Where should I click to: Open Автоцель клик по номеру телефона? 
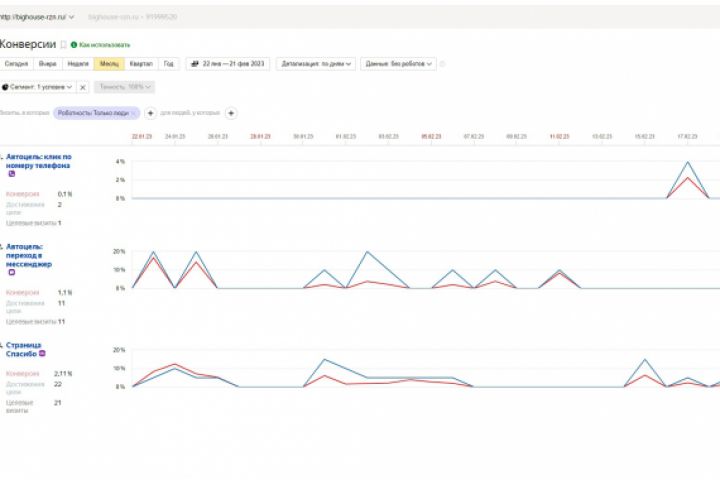(x=39, y=161)
